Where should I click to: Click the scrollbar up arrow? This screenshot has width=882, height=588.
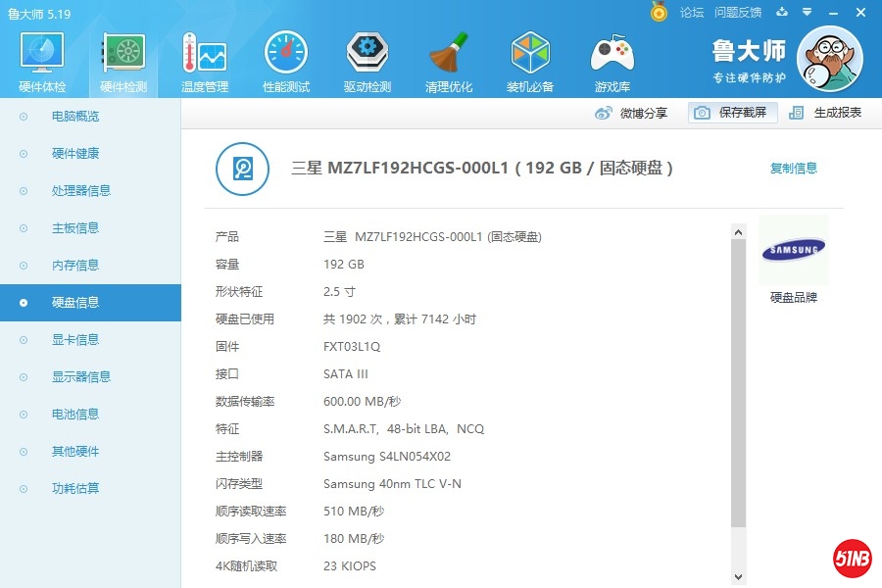click(739, 232)
